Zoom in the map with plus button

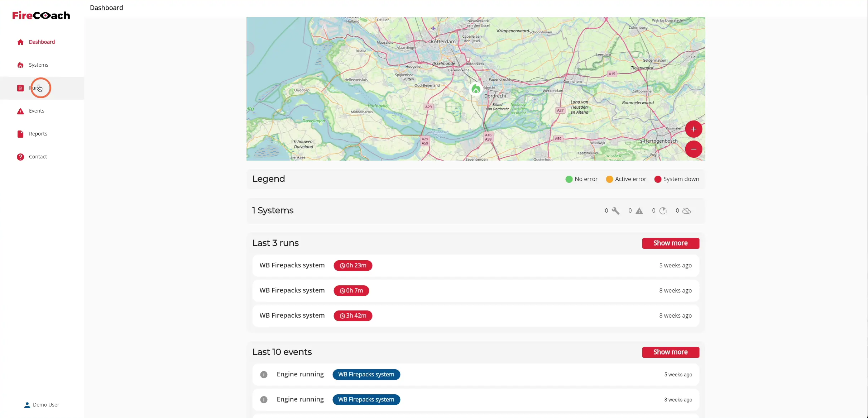[694, 129]
